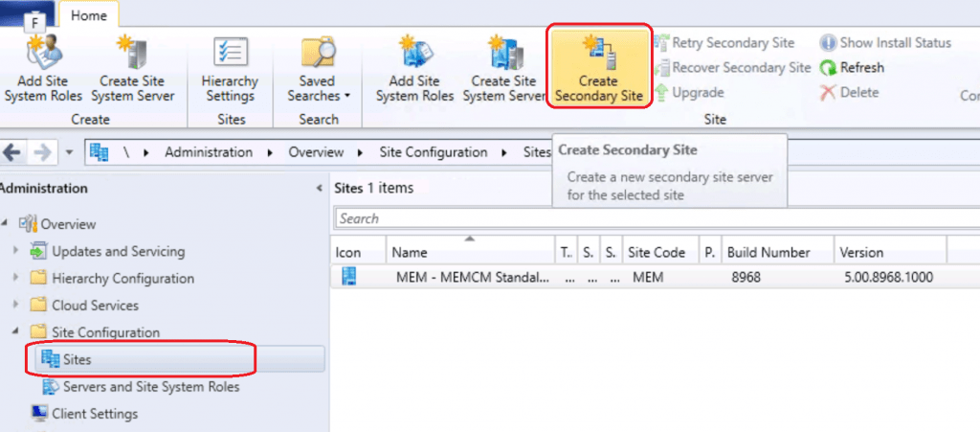Click Retry Secondary Site

tap(724, 42)
